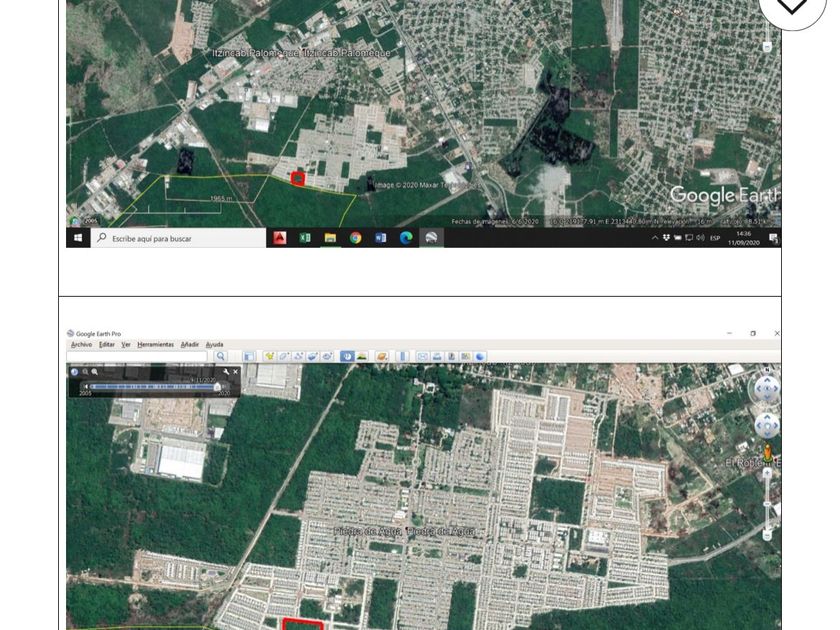Open the Editar menu
Image resolution: width=840 pixels, height=630 pixels.
coord(107,344)
